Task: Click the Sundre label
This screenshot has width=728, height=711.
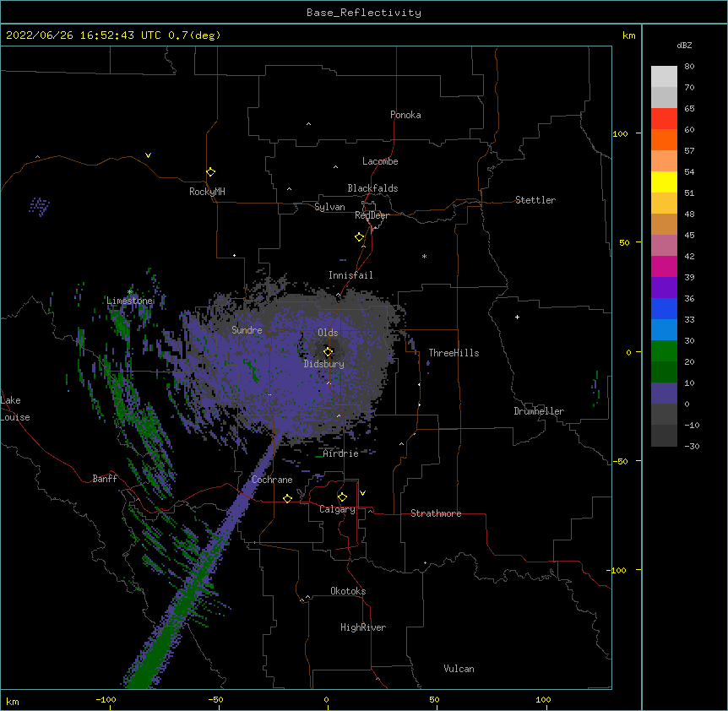Action: pos(247,330)
